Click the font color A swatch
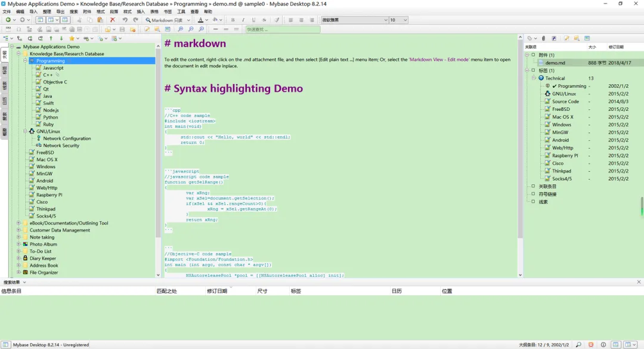This screenshot has width=644, height=349. pos(200,20)
